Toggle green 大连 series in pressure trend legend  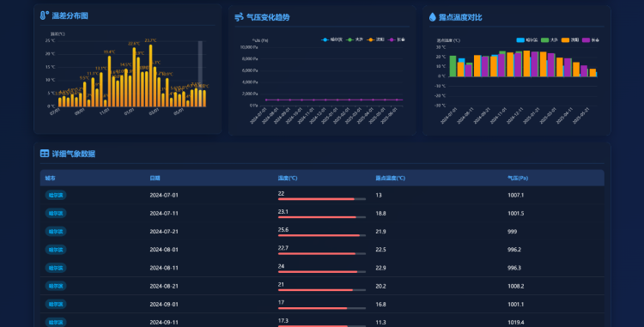[355, 39]
